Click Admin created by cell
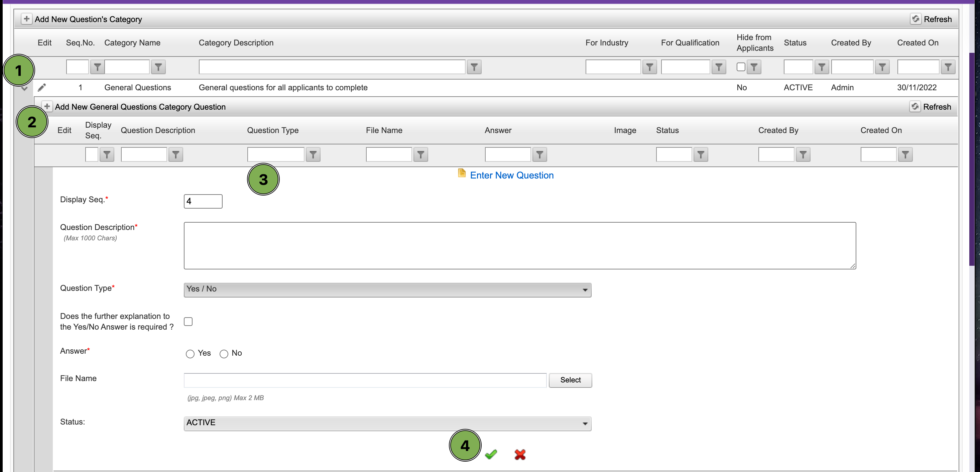The image size is (980, 472). (842, 88)
